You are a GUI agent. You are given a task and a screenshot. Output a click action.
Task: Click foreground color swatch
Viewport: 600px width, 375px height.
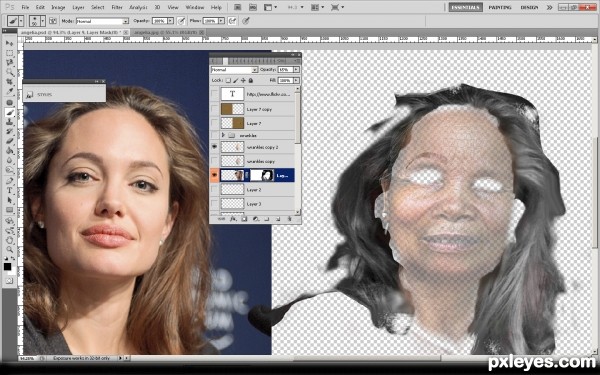coord(7,266)
